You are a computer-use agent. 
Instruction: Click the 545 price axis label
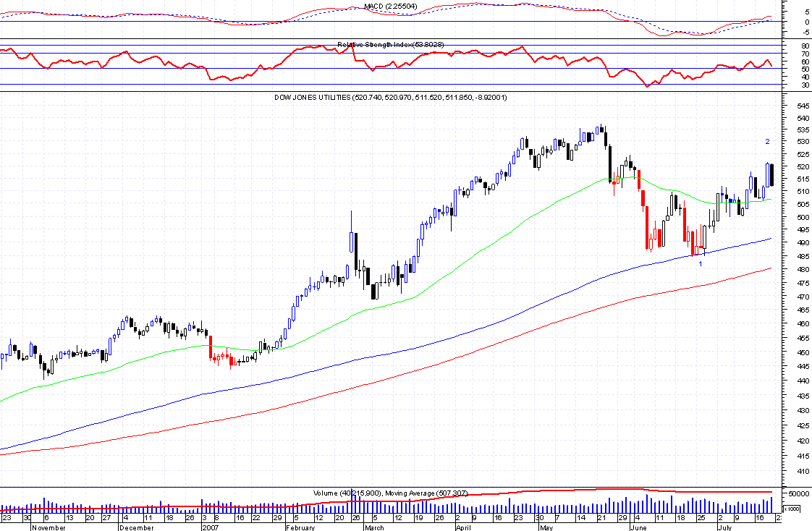coord(803,106)
